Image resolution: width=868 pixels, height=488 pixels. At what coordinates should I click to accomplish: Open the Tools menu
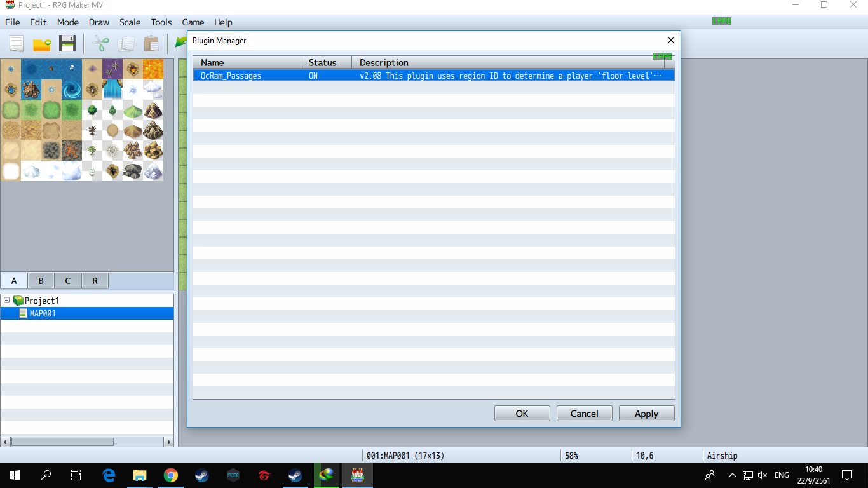[161, 22]
